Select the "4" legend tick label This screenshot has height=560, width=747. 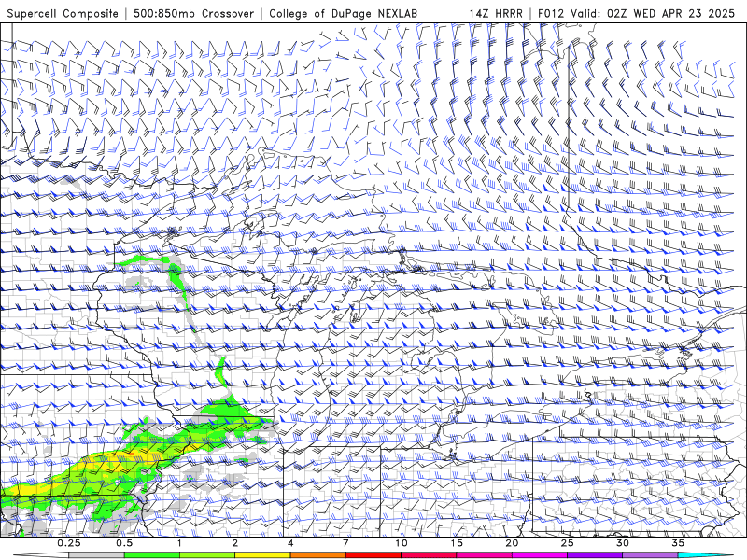click(x=290, y=543)
